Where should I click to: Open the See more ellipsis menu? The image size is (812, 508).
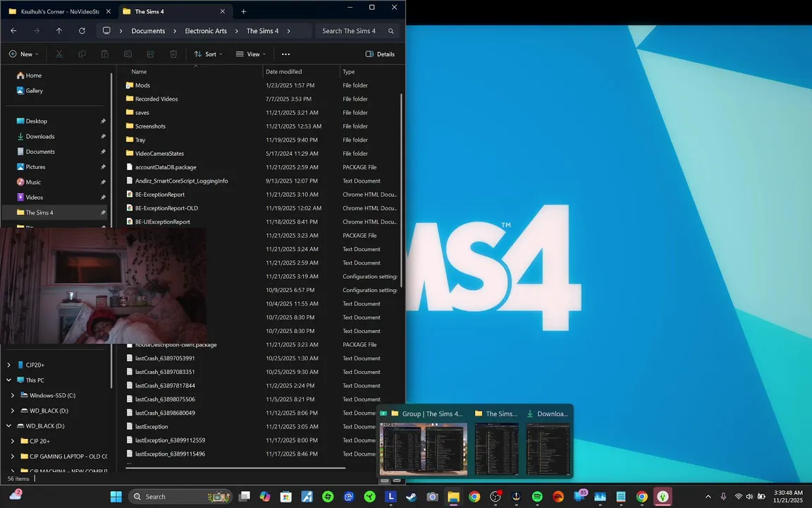point(285,54)
